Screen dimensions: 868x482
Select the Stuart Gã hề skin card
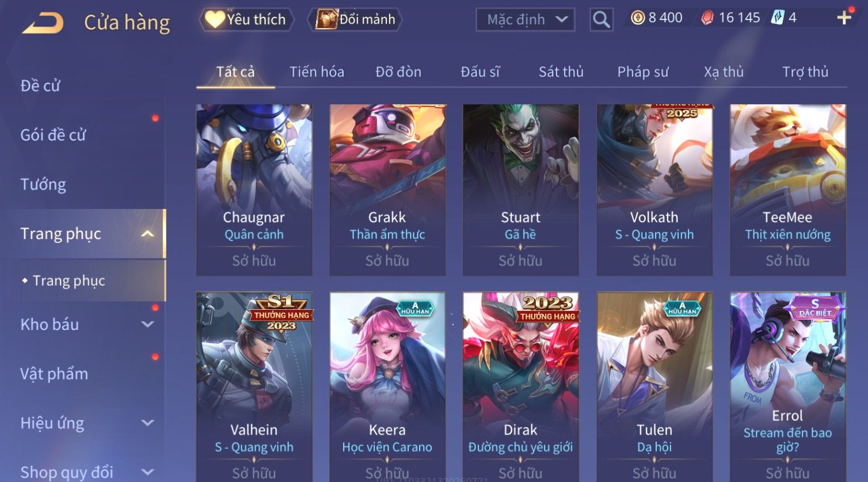pyautogui.click(x=521, y=190)
